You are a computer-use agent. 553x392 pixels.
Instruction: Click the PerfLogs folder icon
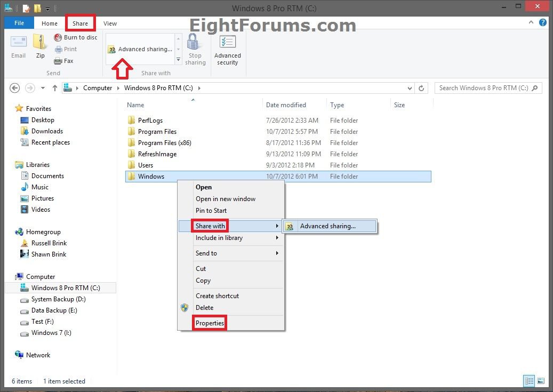[131, 121]
